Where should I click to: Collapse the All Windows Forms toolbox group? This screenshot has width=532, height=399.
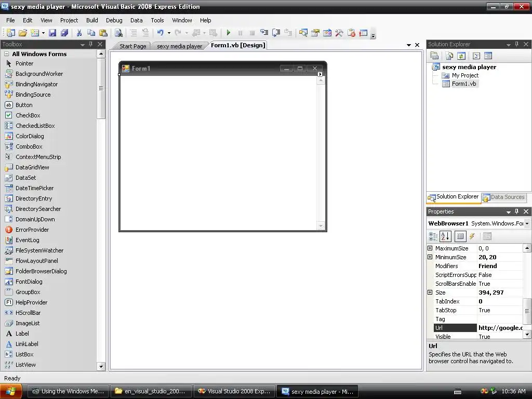click(6, 54)
